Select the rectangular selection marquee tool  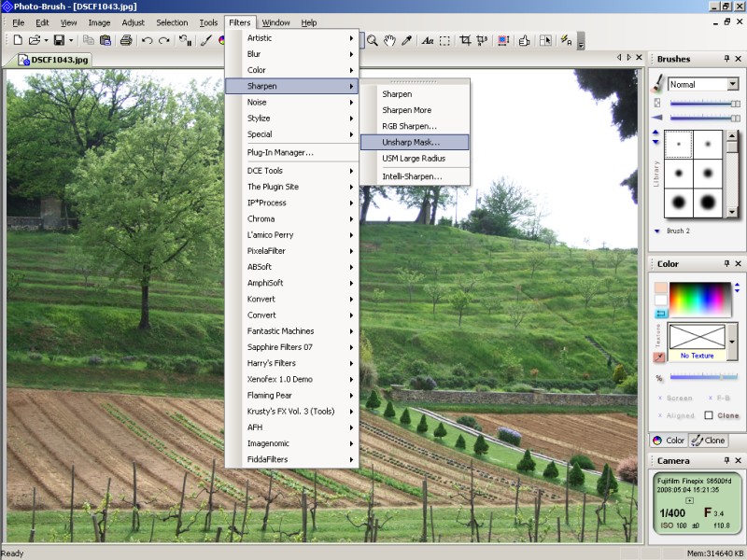(x=445, y=40)
